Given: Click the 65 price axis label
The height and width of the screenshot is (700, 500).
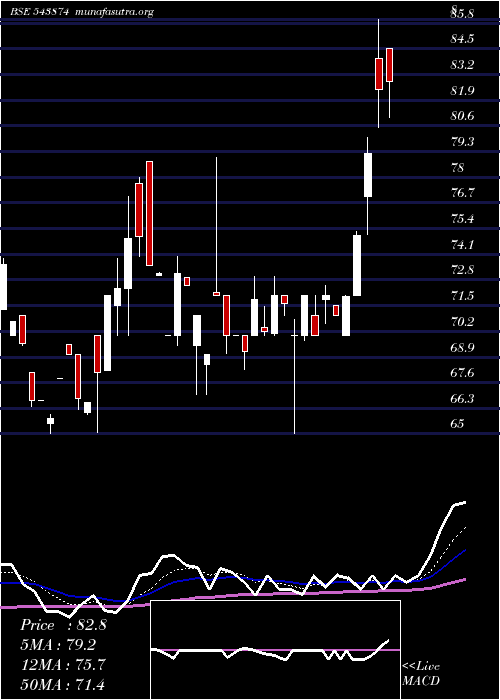Looking at the screenshot, I should (458, 424).
